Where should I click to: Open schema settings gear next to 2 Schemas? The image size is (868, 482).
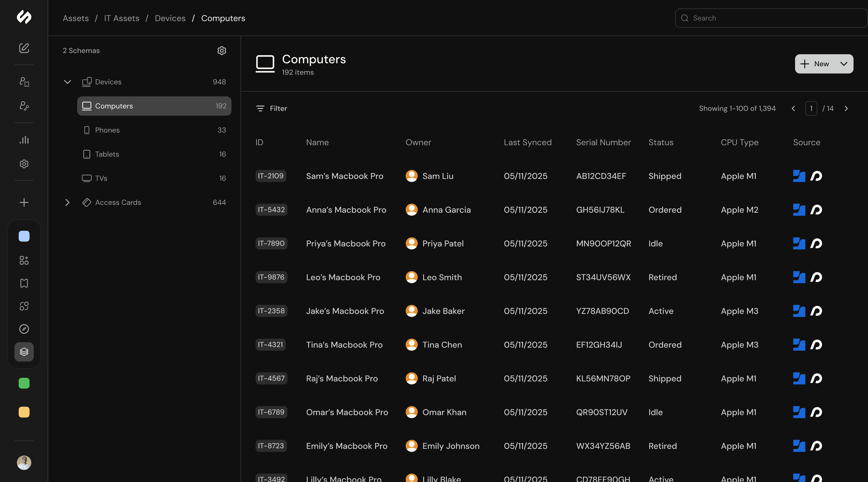pyautogui.click(x=222, y=51)
